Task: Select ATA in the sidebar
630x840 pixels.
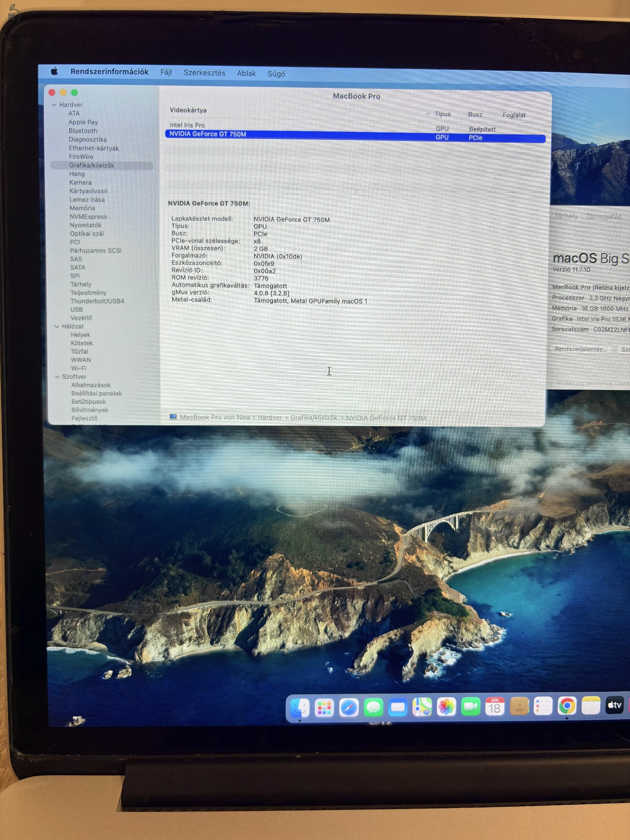Action: 74,114
